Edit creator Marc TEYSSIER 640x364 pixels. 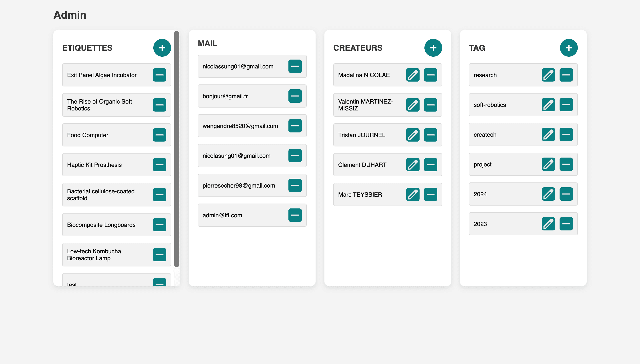point(413,194)
